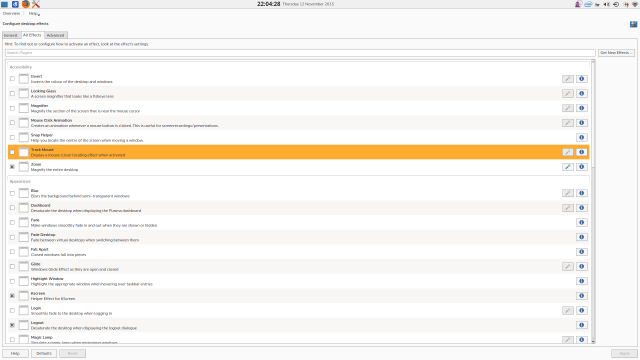Tick the Magnifier effect checkbox
The width and height of the screenshot is (640, 360).
pyautogui.click(x=12, y=108)
